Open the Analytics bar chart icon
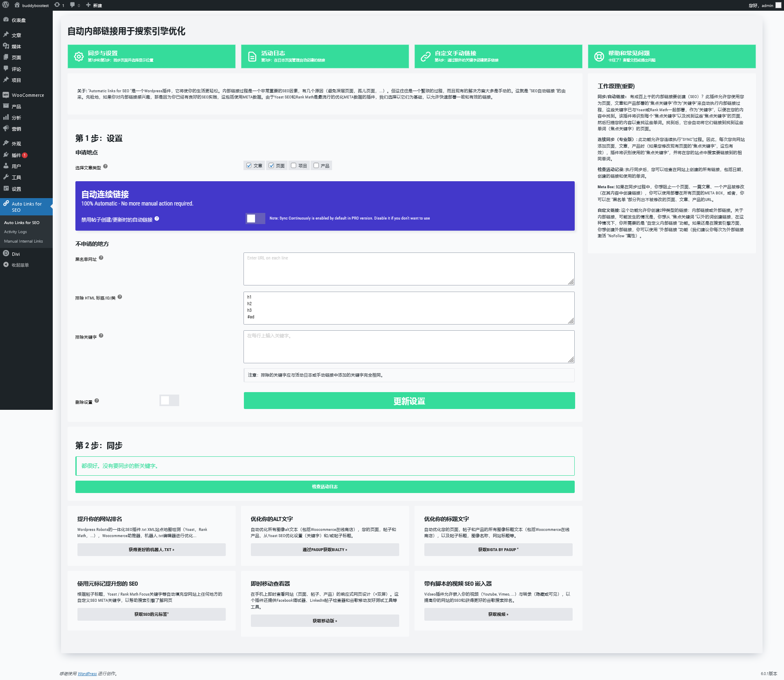Image resolution: width=784 pixels, height=680 pixels. tap(6, 117)
